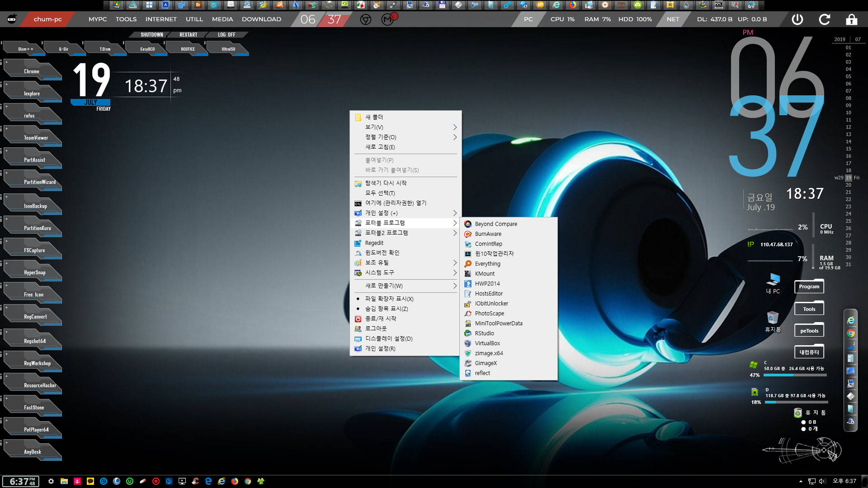Click the refresh arrow icon in top bar
Viewport: 868px width, 488px height.
(825, 19)
